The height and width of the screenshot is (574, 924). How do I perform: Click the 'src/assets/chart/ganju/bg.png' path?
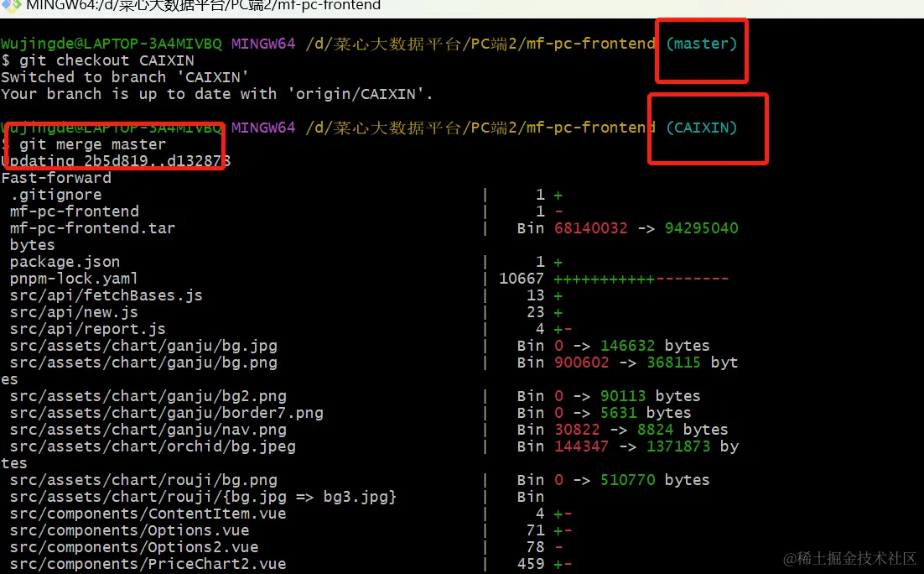(143, 363)
